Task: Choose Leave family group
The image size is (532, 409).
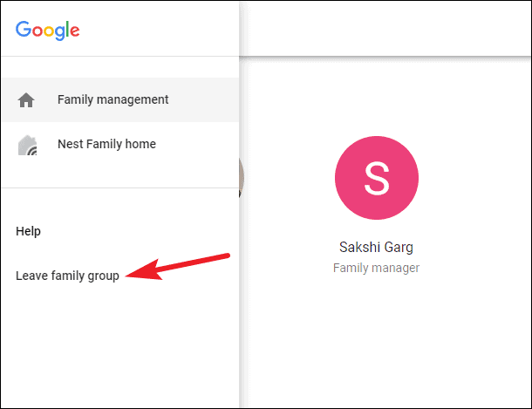Action: (x=67, y=276)
